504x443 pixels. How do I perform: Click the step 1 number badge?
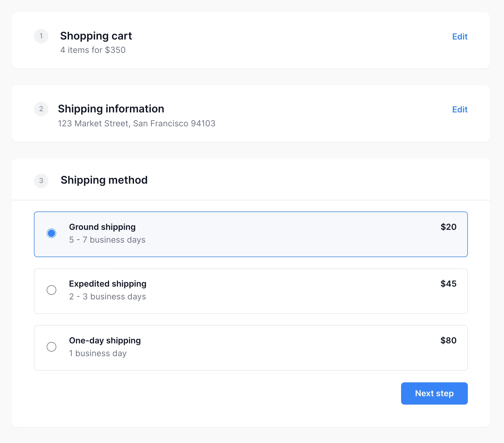point(41,36)
